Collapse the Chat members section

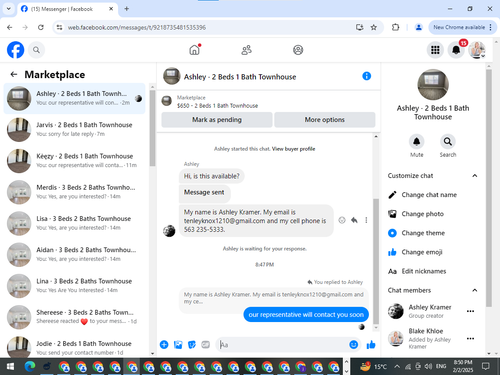click(x=475, y=290)
